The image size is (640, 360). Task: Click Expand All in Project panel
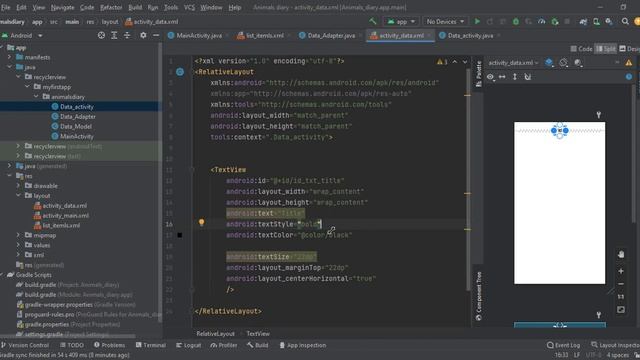tap(114, 36)
